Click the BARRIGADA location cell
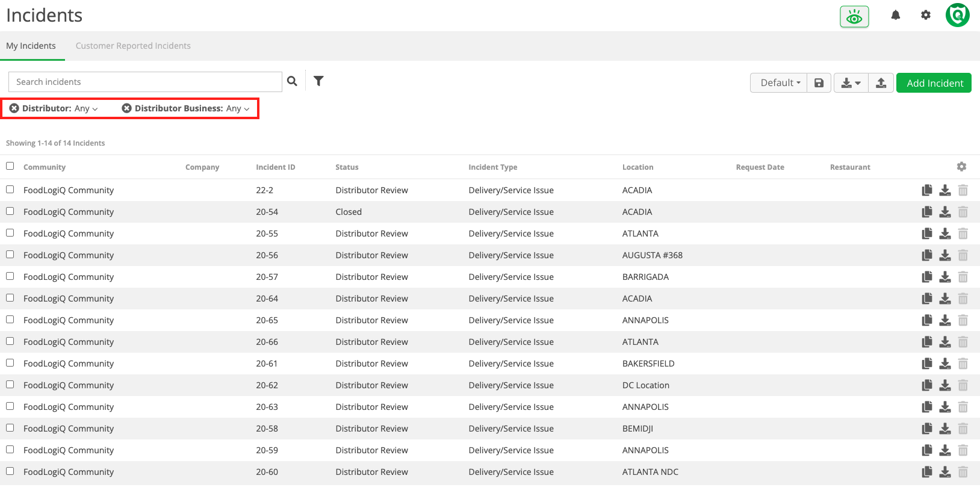Viewport: 980px width, 499px height. pos(645,277)
